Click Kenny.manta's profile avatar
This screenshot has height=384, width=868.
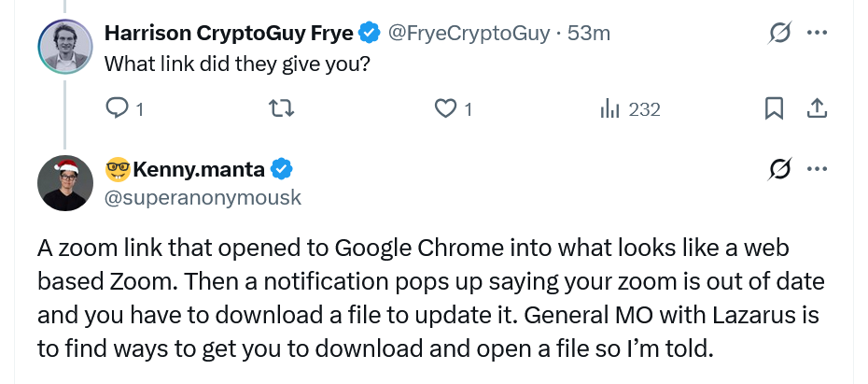[x=65, y=182]
